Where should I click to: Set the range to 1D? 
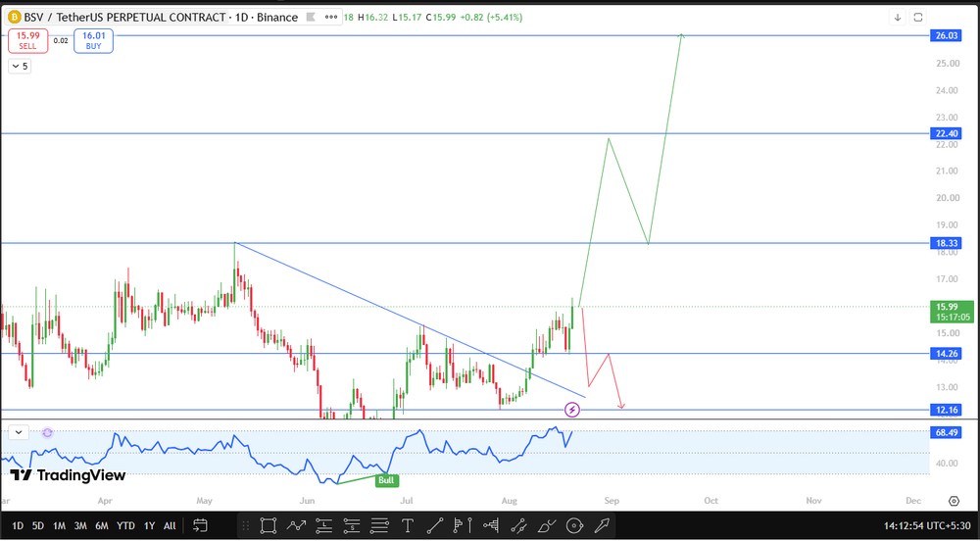18,526
